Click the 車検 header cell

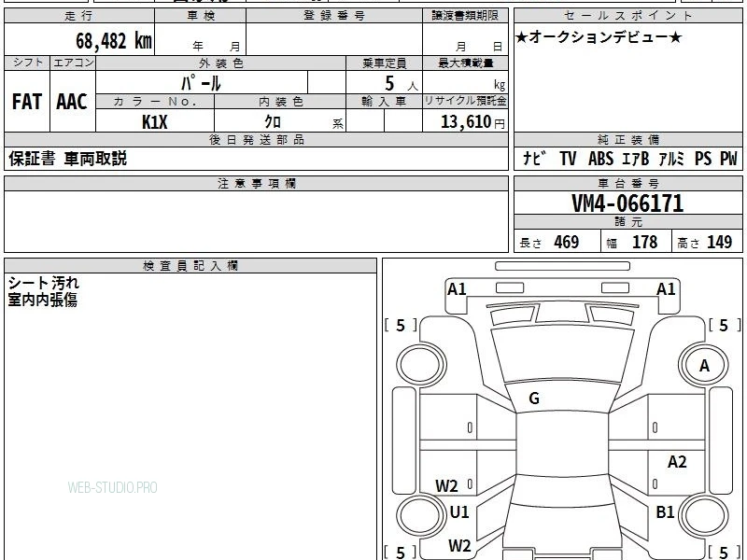click(x=201, y=16)
